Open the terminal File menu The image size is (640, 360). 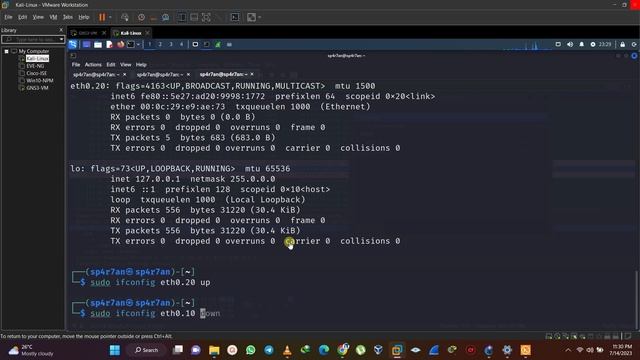point(76,64)
